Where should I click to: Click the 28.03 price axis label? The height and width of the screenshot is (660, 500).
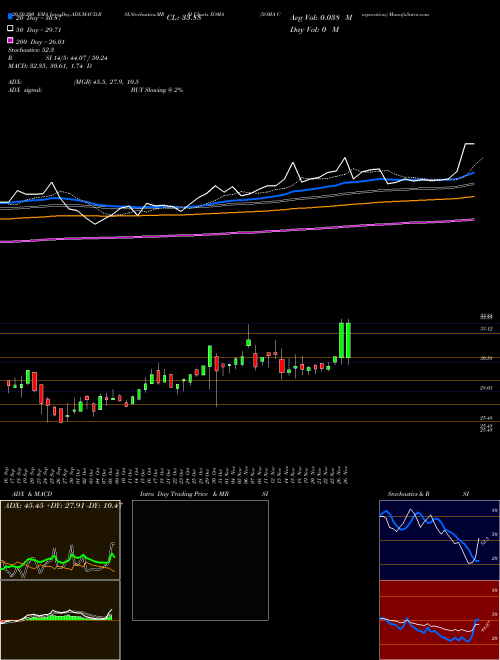[486, 388]
